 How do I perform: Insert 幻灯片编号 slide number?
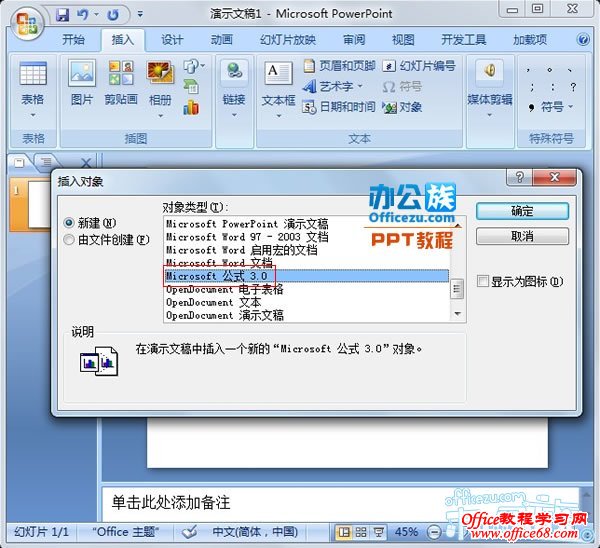[x=419, y=66]
